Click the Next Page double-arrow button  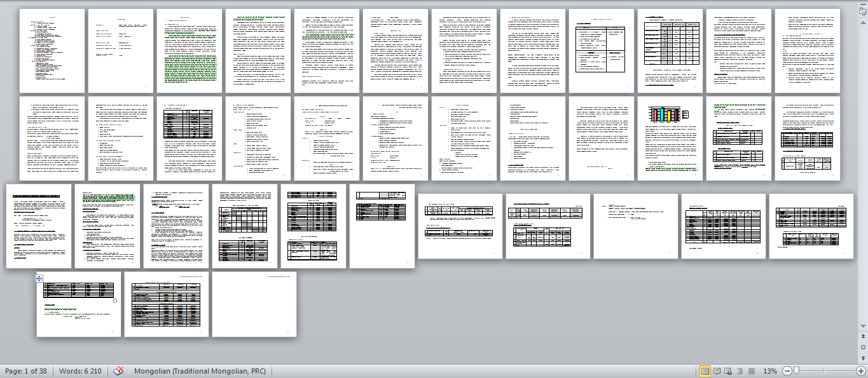coord(862,356)
